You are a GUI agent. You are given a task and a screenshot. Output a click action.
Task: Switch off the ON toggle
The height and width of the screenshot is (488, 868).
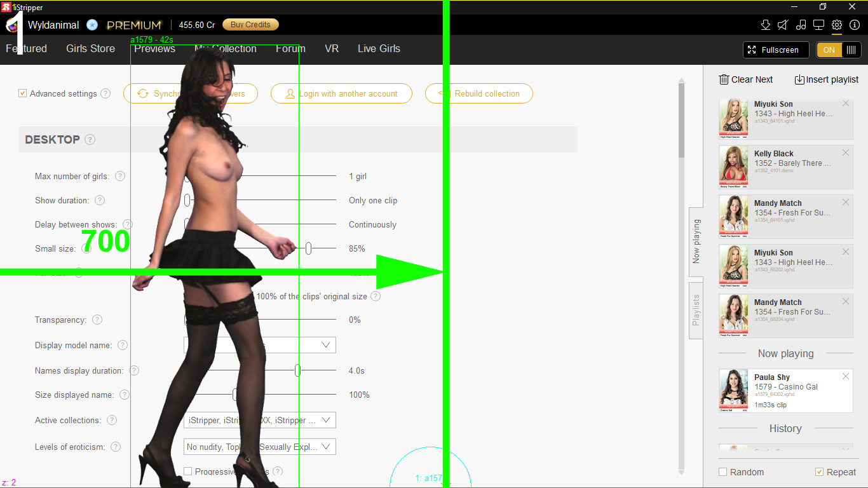[829, 50]
